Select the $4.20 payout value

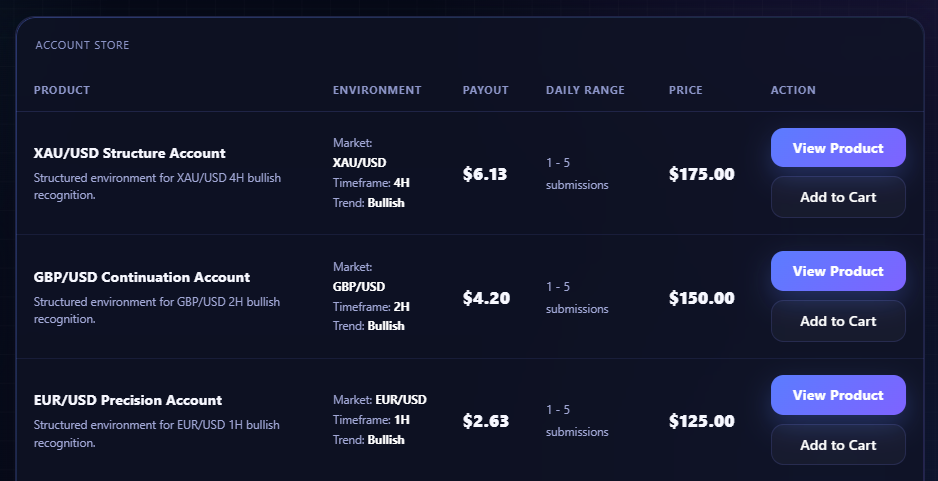coord(486,298)
